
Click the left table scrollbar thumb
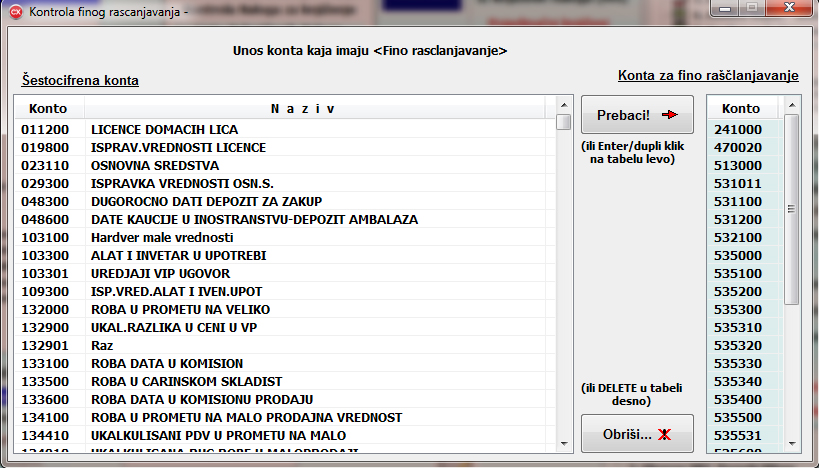point(564,122)
